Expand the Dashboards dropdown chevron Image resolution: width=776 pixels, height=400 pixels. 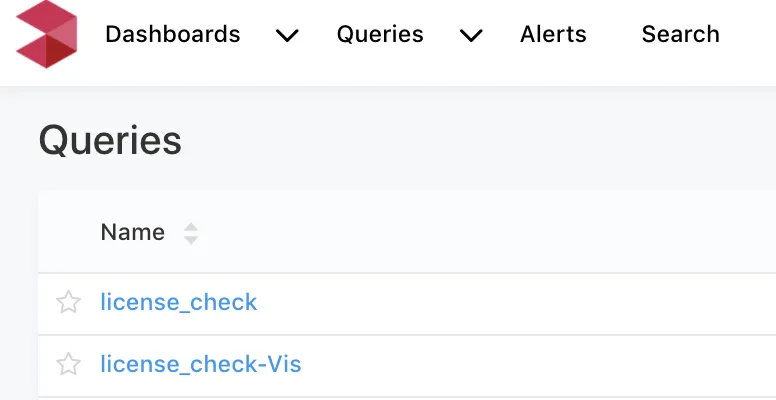pyautogui.click(x=287, y=36)
